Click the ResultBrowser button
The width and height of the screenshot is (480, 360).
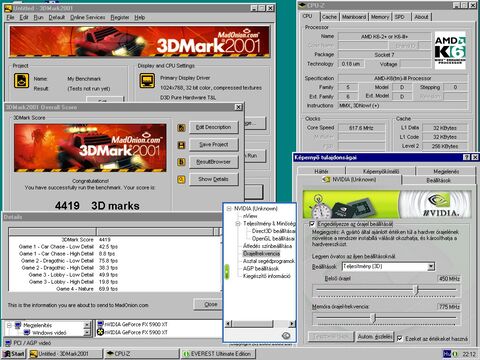(214, 162)
